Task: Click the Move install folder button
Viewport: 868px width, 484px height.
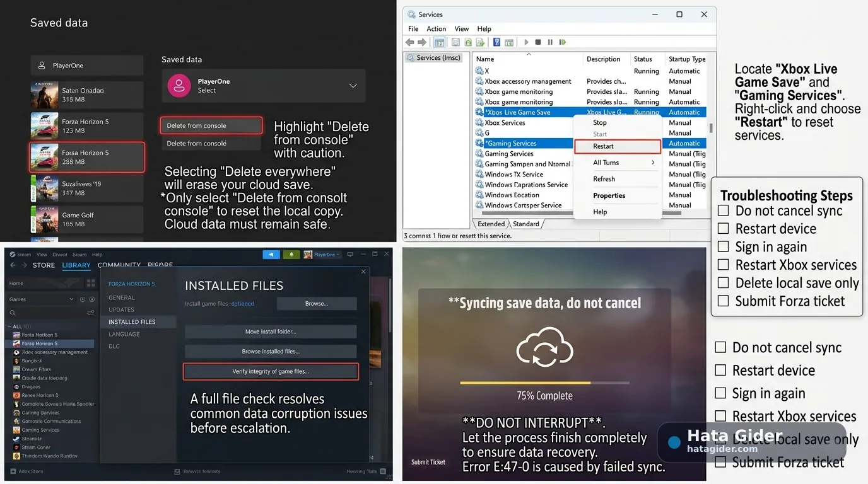Action: click(x=271, y=331)
